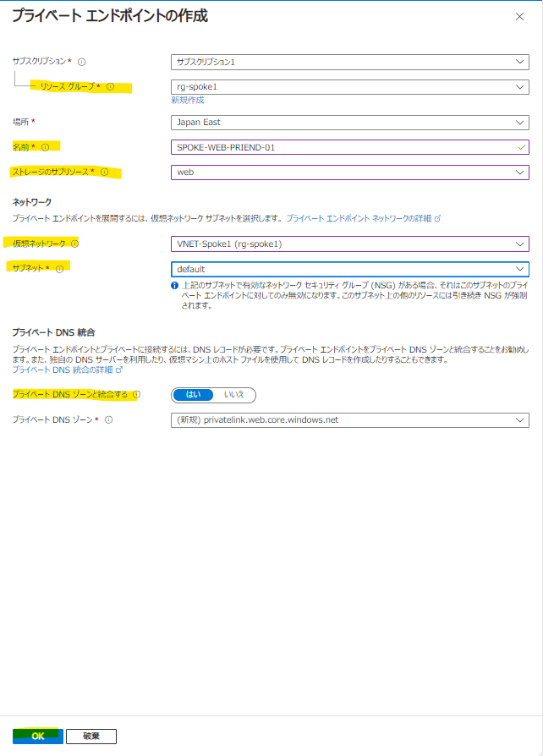Open the privatelink.web.core.windows.net DNS zone dropdown
The width and height of the screenshot is (543, 756).
point(350,420)
